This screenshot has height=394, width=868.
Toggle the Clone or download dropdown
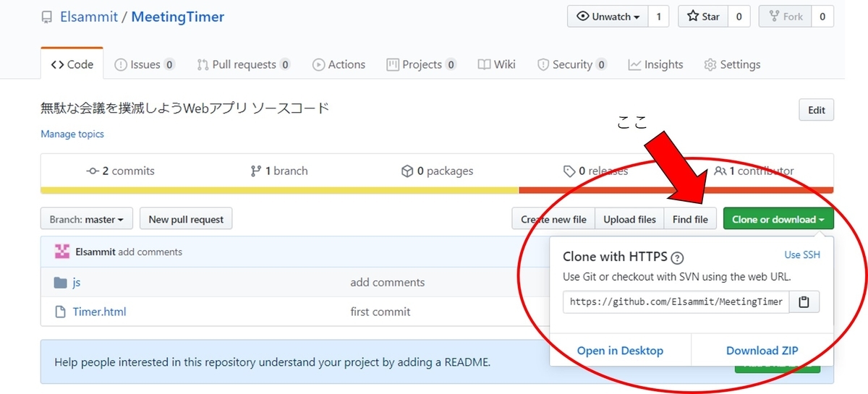(x=778, y=219)
